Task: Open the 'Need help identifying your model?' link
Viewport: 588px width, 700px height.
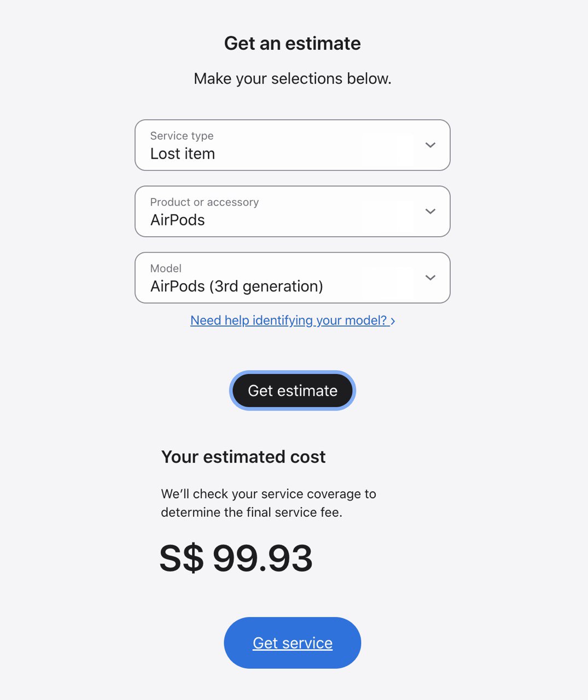Action: 288,320
